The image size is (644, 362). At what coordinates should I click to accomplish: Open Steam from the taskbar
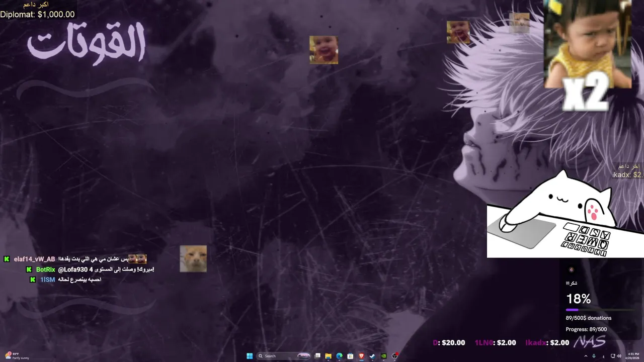click(372, 356)
